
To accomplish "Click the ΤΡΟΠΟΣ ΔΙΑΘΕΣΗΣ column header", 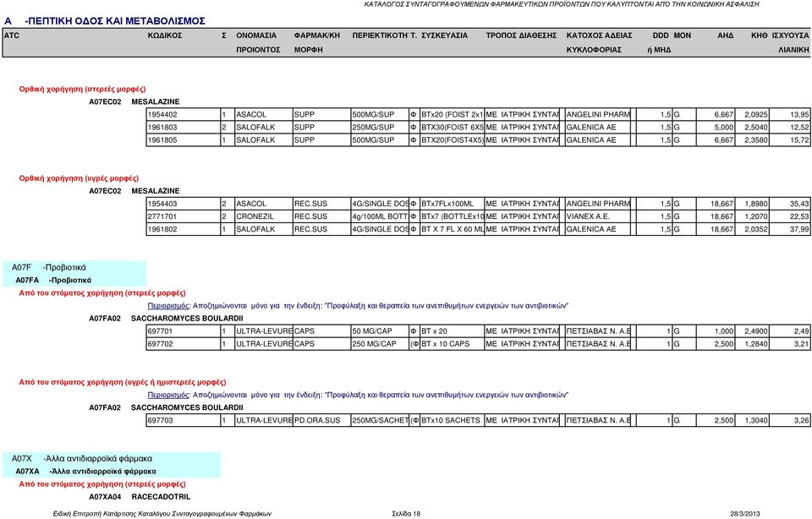I will [521, 36].
